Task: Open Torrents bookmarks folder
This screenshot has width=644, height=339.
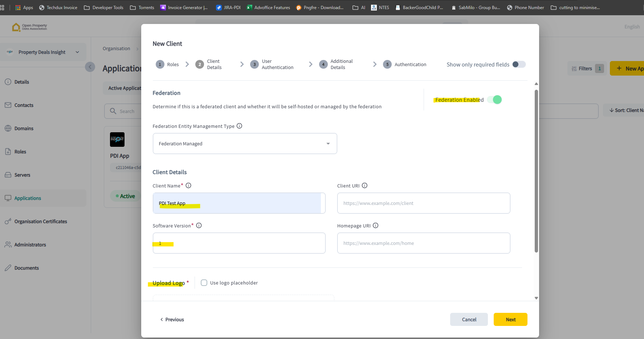Action: point(142,7)
